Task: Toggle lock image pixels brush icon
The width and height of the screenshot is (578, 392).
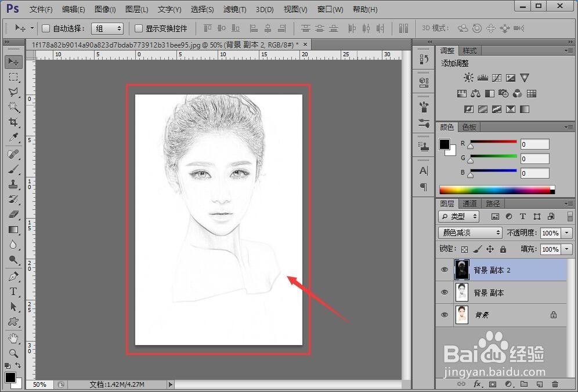Action: [x=477, y=249]
